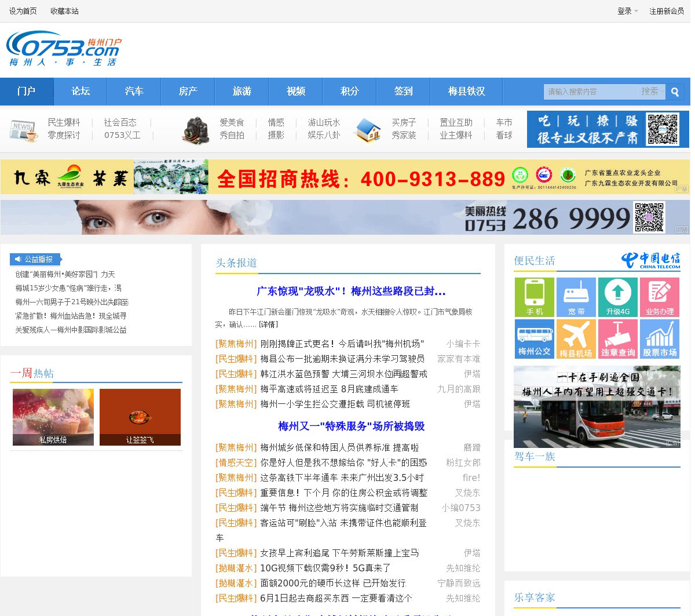Open the 梅州公交 bus tile
The width and height of the screenshot is (695, 616).
535,339
